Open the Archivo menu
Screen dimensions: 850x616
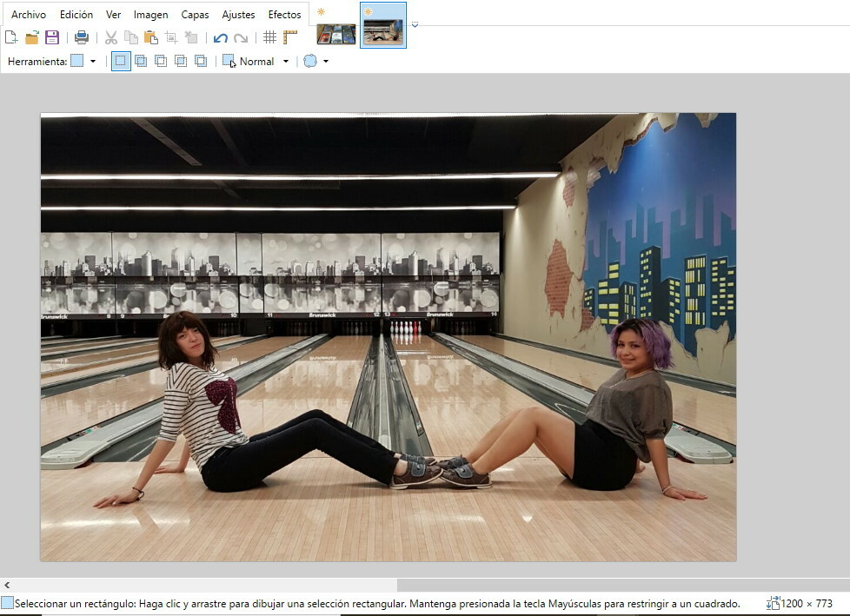tap(29, 15)
